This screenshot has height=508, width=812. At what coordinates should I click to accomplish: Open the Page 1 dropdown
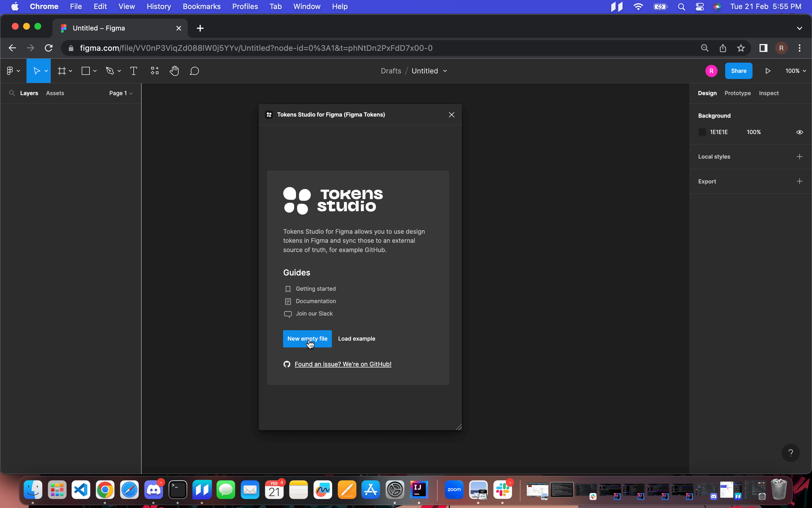coord(121,93)
